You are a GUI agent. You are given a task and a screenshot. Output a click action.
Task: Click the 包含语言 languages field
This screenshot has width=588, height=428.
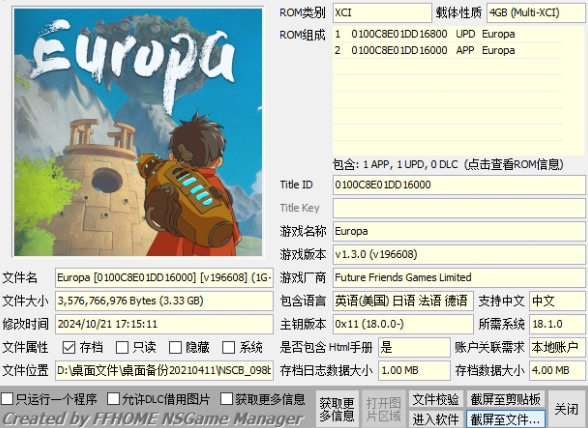403,301
